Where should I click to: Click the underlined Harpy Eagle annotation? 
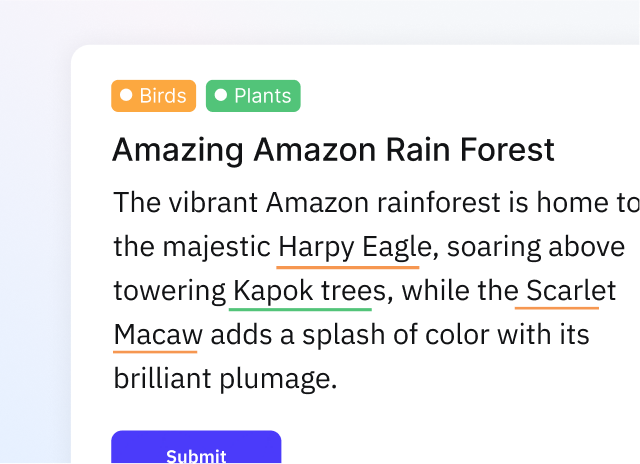(x=347, y=247)
